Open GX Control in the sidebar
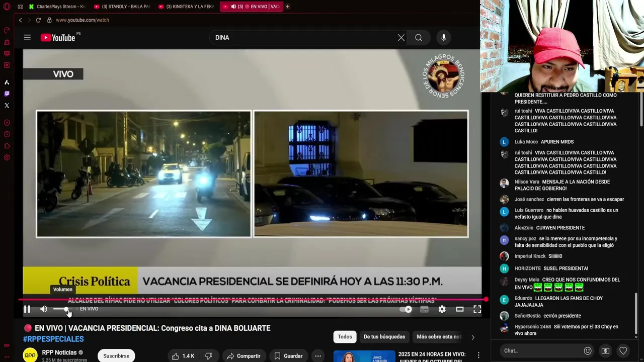The image size is (644, 362). [7, 31]
